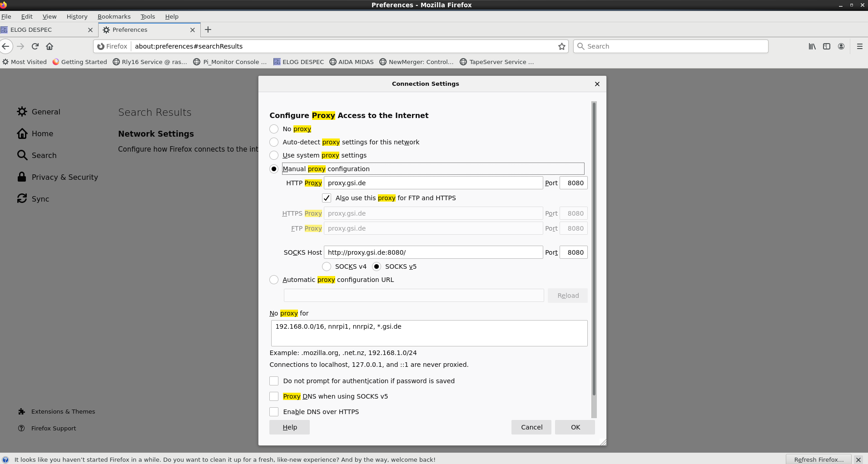Open Sync preferences category

[x=33, y=199]
